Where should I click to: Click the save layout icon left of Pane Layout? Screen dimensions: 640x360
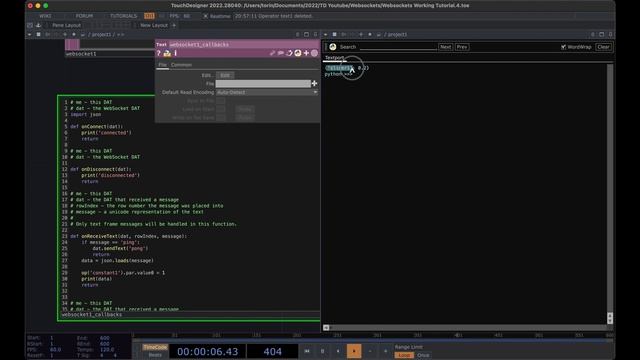tap(38, 25)
